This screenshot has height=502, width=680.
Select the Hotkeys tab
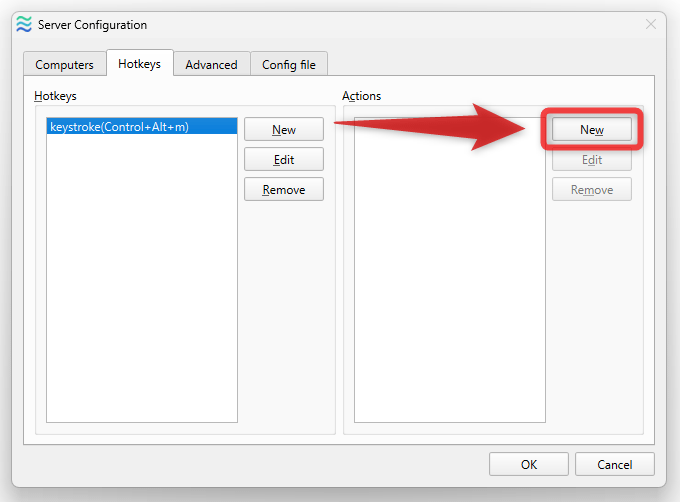[140, 63]
